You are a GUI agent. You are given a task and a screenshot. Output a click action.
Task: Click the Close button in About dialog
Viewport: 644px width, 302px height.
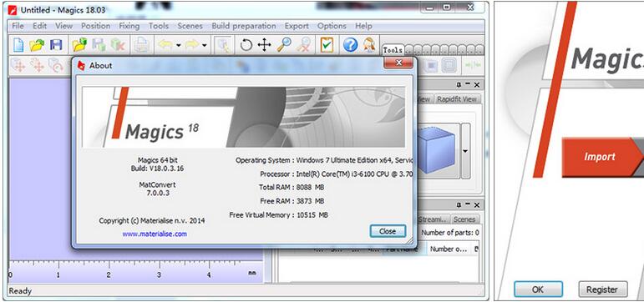388,231
